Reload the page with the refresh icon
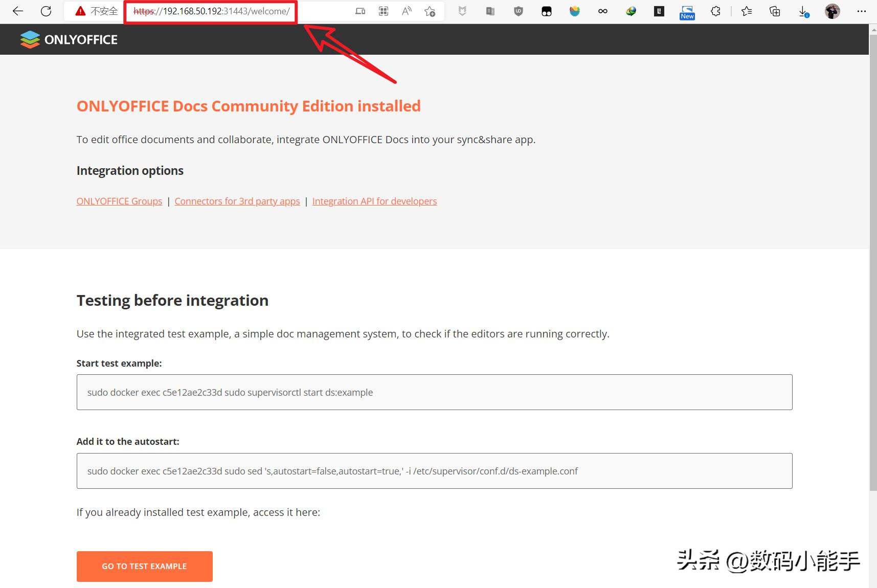 [x=46, y=11]
